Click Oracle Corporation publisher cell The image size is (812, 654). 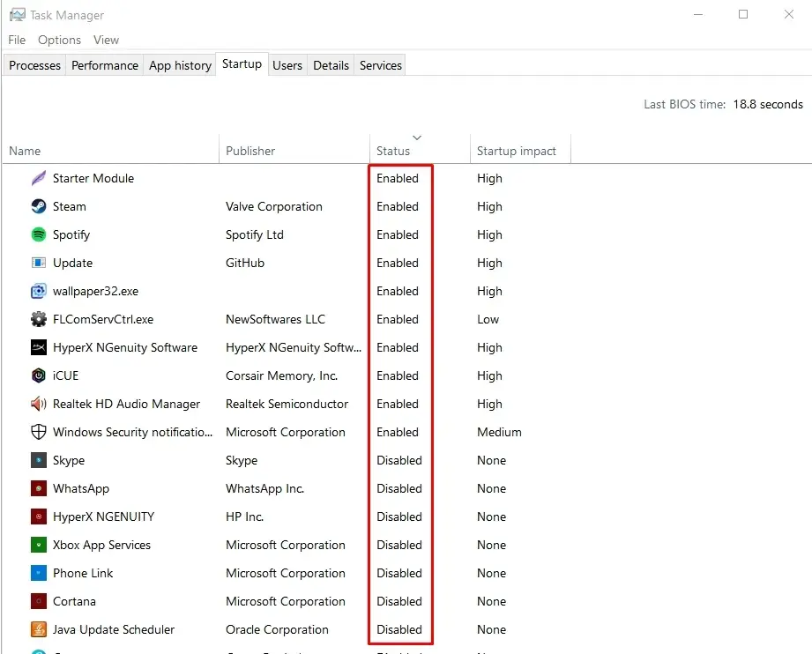click(x=277, y=629)
